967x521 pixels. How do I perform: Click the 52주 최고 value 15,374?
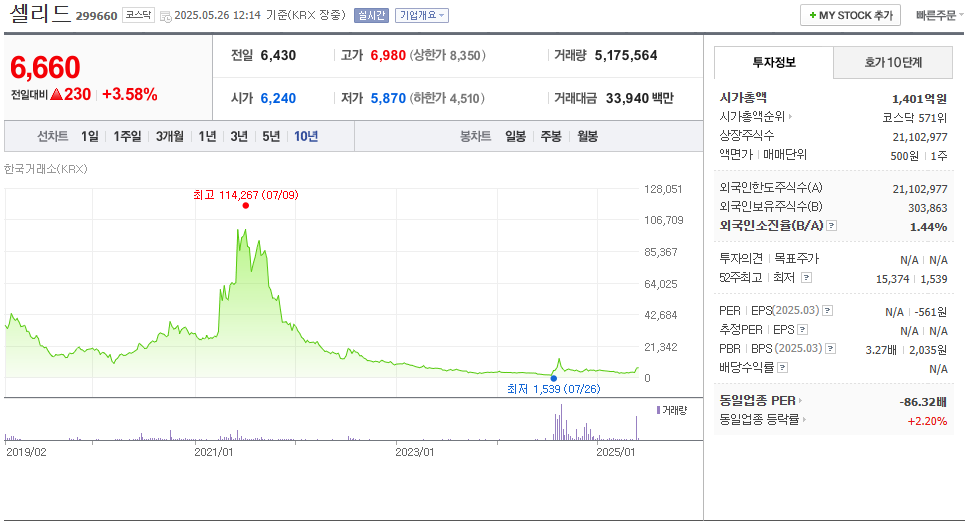892,279
